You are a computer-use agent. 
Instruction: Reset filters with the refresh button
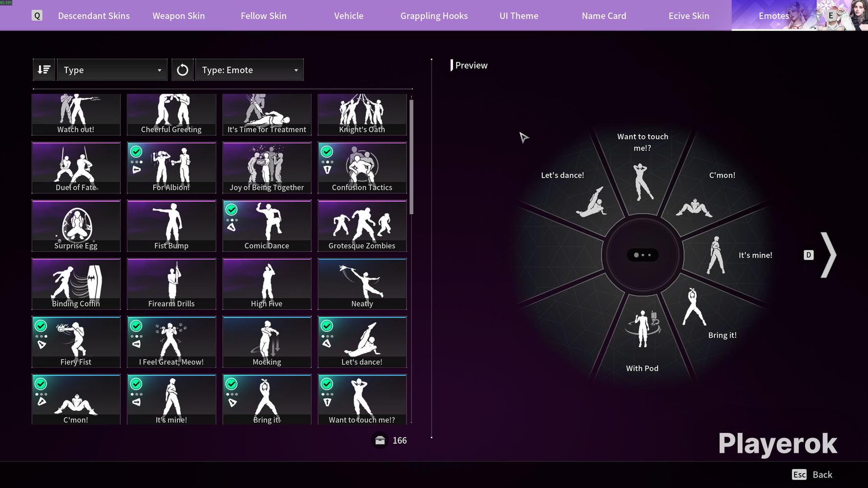[x=182, y=70]
